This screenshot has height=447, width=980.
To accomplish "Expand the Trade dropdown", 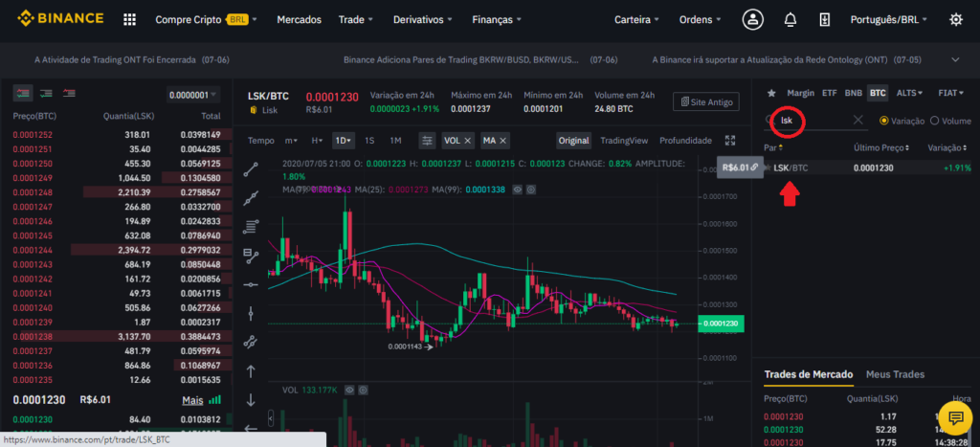I will pyautogui.click(x=356, y=19).
